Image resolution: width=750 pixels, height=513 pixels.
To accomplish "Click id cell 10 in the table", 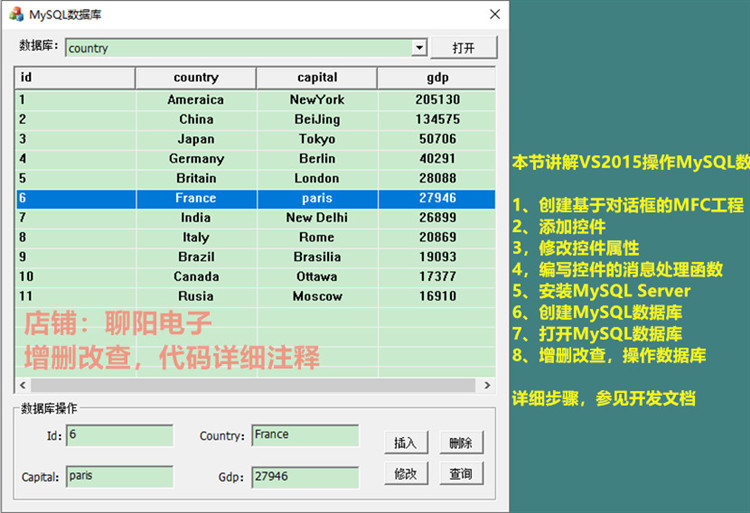I will [x=76, y=276].
